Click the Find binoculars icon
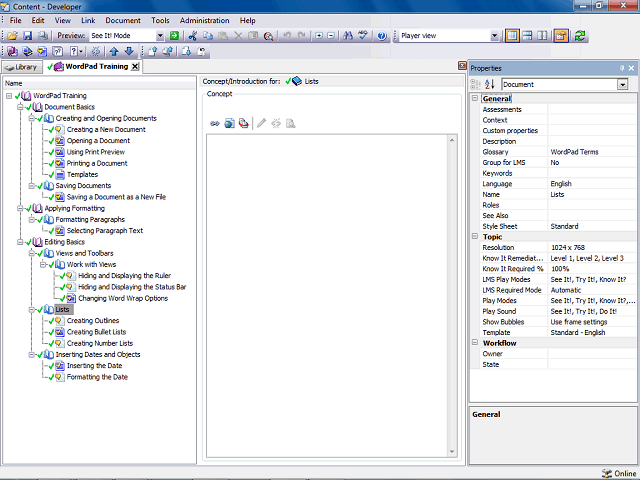Screen dimensions: 640x480 click(x=348, y=36)
